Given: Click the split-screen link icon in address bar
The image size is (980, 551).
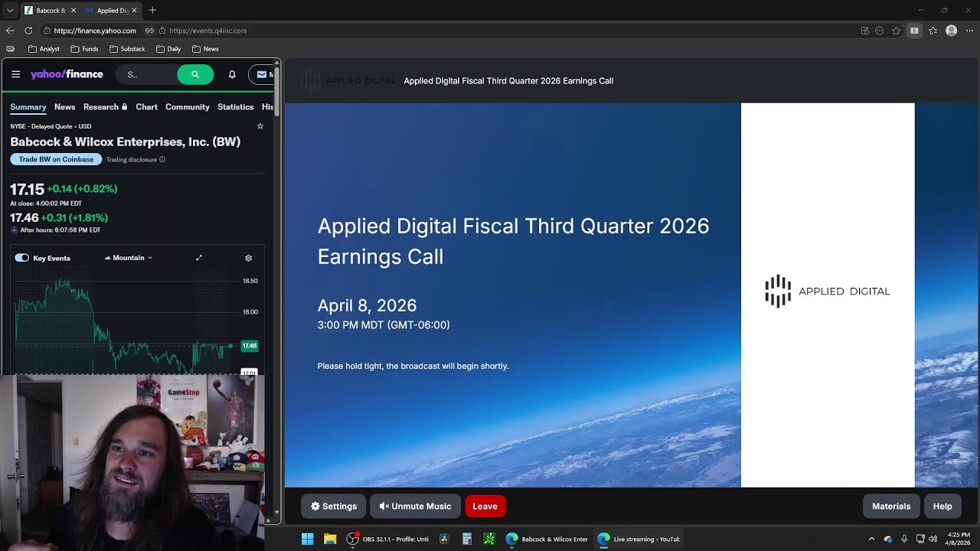Looking at the screenshot, I should 150,31.
